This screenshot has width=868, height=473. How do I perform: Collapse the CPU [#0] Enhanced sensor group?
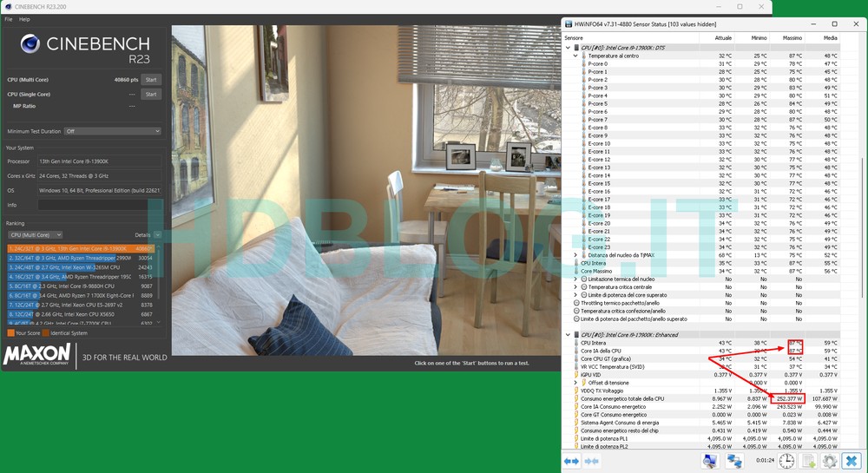pos(568,335)
